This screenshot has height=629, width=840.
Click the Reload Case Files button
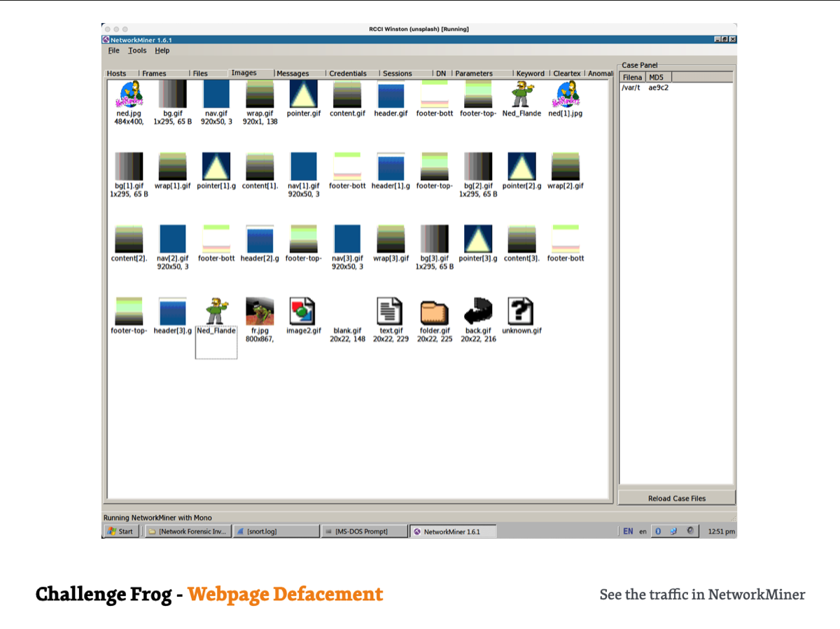pos(676,498)
